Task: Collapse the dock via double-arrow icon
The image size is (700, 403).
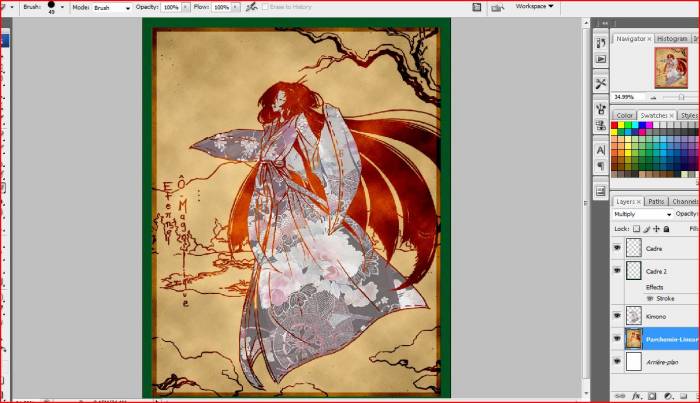Action: click(605, 23)
